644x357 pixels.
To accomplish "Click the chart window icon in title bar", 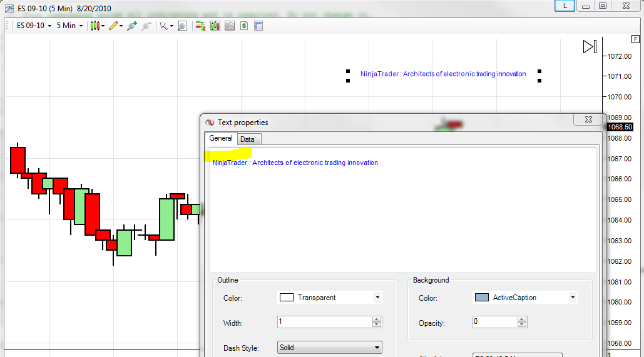I will click(9, 8).
